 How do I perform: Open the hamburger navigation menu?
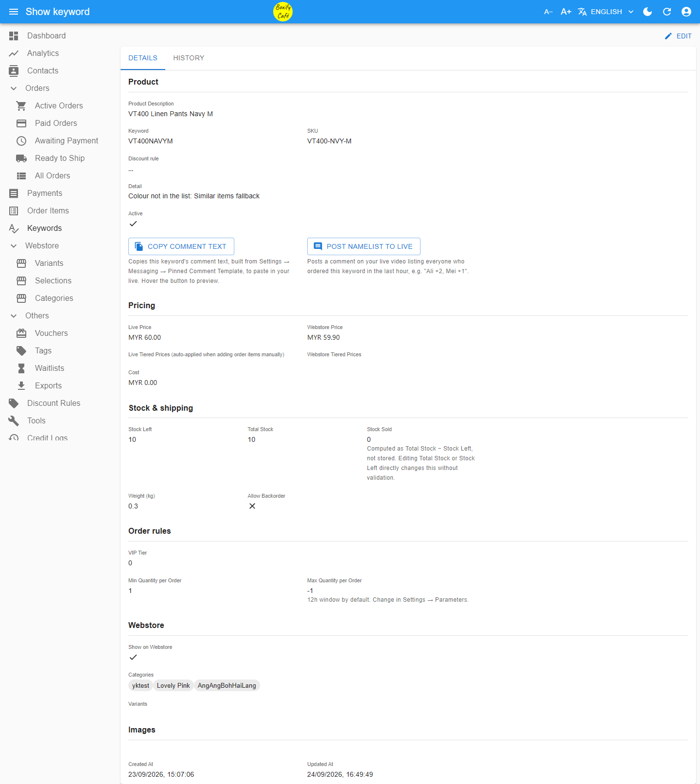coord(14,12)
